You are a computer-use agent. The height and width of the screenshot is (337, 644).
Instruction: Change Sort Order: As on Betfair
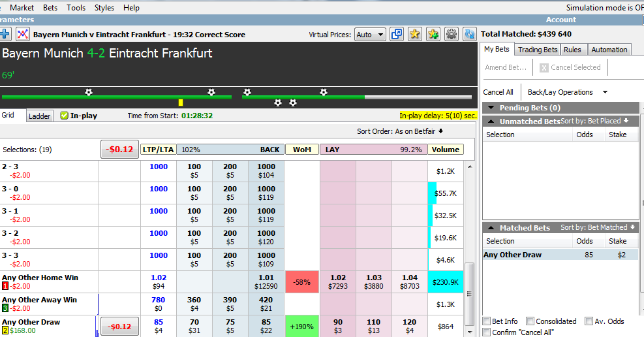[400, 131]
